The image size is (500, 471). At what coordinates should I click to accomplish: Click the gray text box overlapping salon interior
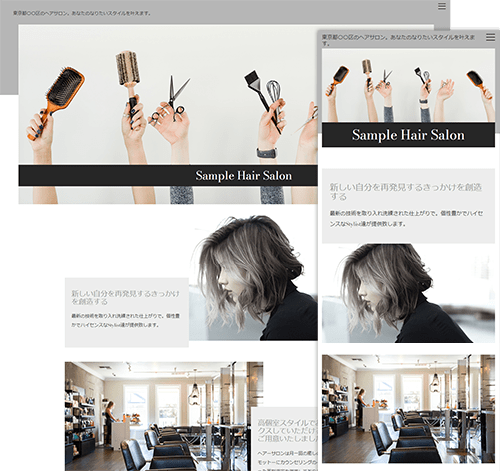click(284, 439)
